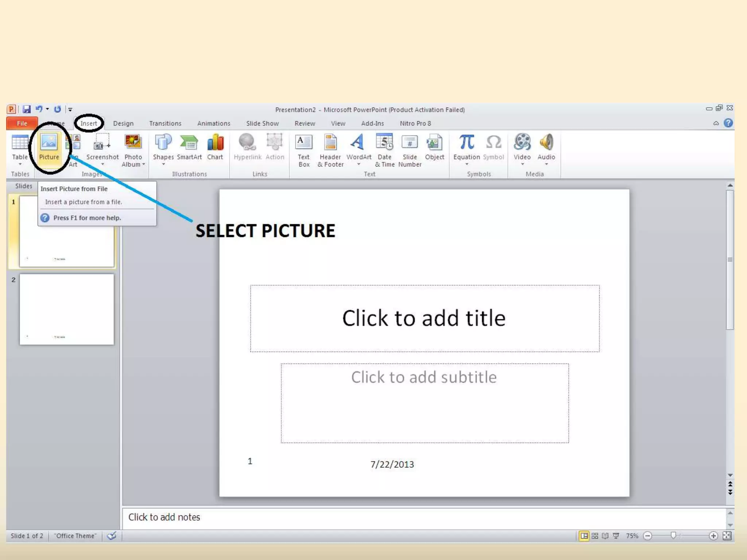Screen dimensions: 747x560
Task: Switch to the Transitions tab
Action: coord(165,123)
